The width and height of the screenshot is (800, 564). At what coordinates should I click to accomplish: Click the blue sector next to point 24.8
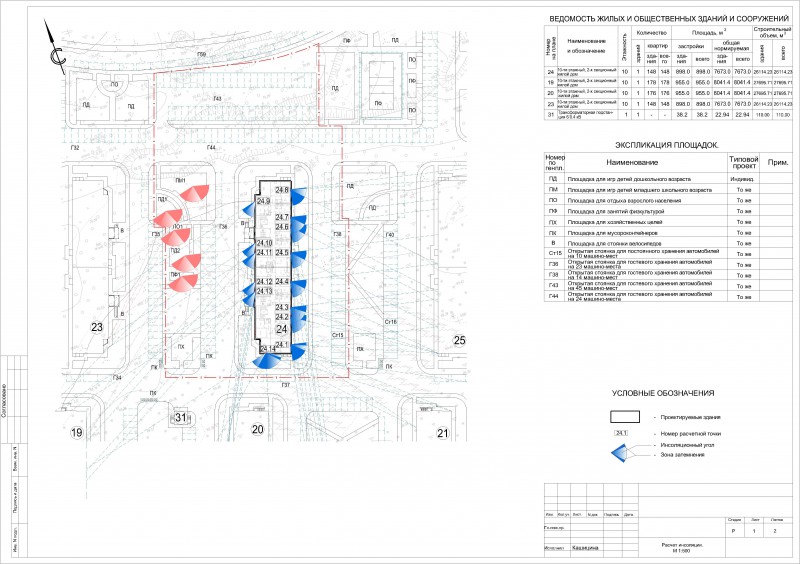pyautogui.click(x=298, y=196)
